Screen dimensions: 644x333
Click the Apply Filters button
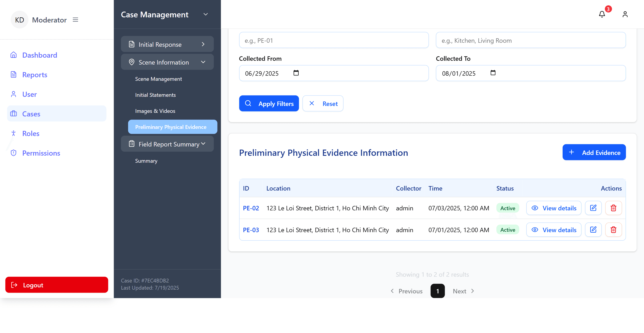click(x=269, y=103)
